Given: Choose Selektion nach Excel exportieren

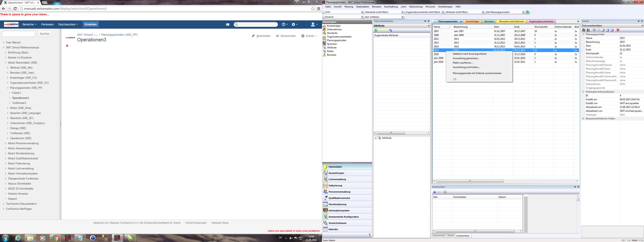Looking at the screenshot, I should (x=470, y=54).
